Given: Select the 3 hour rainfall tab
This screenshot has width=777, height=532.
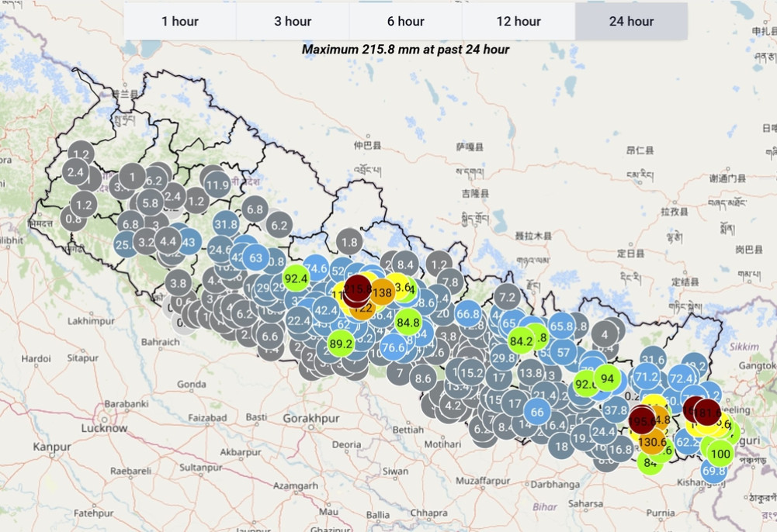Looking at the screenshot, I should point(293,22).
